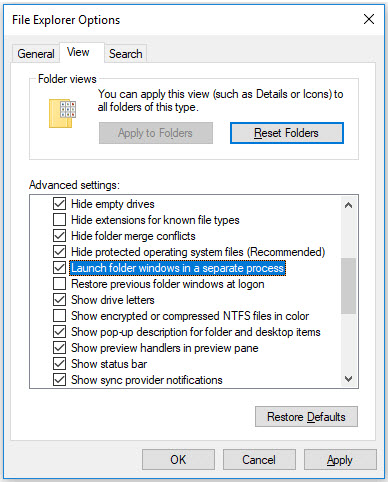Uncheck Show status bar
The width and height of the screenshot is (388, 482).
[x=59, y=364]
